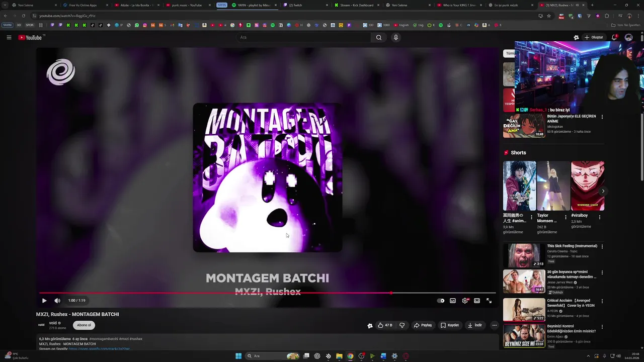Open the YAYIN bookmark
The height and width of the screenshot is (362, 644).
click(x=7, y=25)
